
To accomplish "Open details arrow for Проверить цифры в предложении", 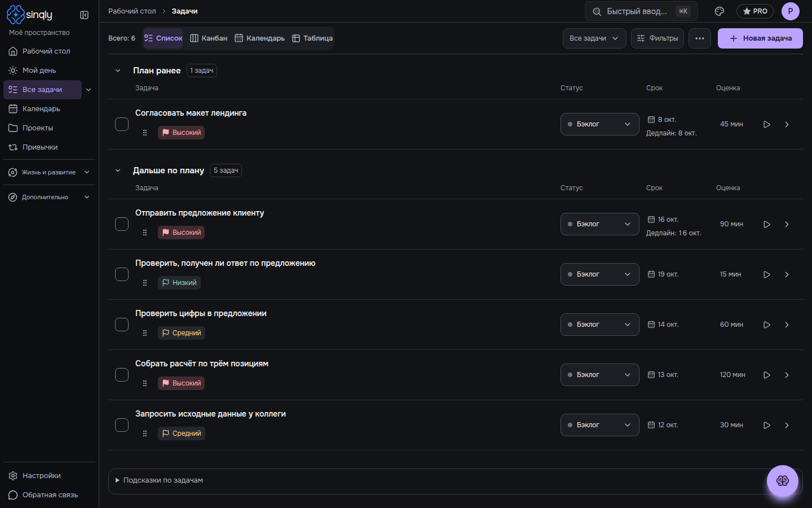I will [787, 325].
